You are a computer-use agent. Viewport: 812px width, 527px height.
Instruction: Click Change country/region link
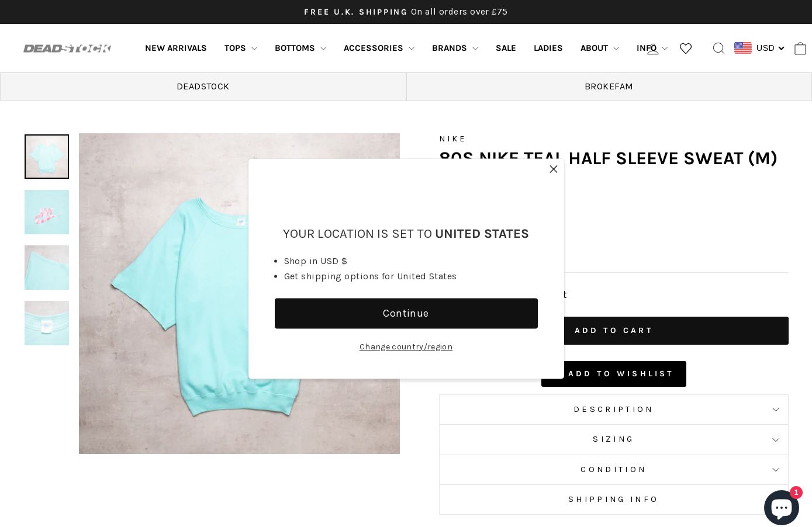406,347
